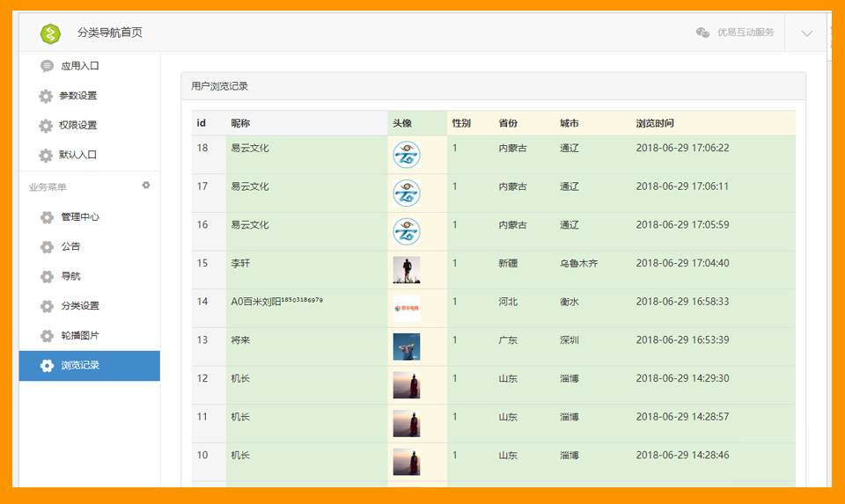Click the gear icon next to 参数设置
This screenshot has height=504, width=845.
tap(46, 96)
